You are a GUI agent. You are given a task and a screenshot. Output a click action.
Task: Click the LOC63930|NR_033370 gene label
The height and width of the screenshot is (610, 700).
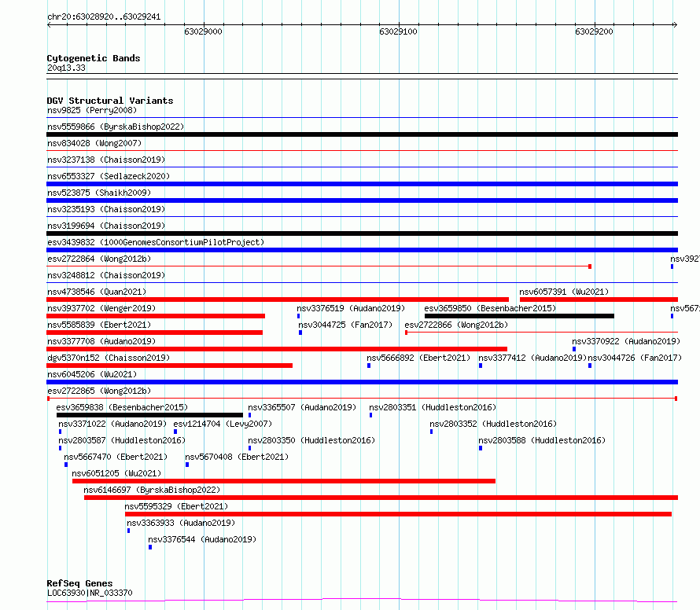tap(90, 593)
